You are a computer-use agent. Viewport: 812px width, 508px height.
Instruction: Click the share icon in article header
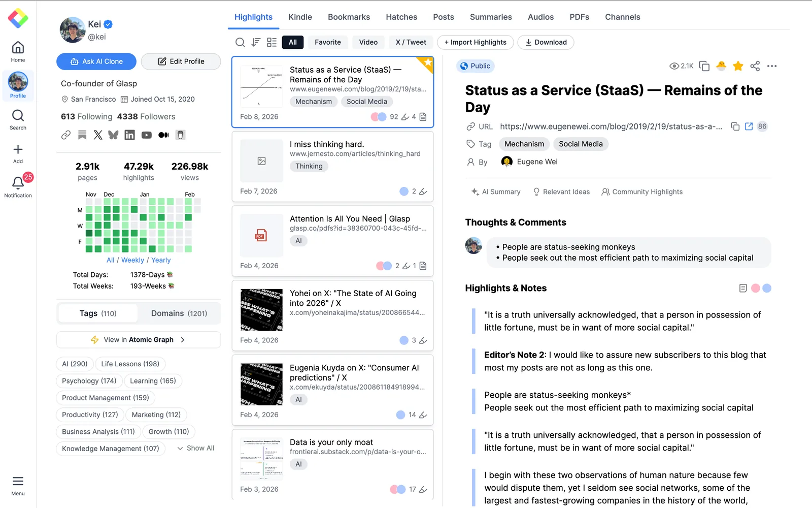(755, 66)
